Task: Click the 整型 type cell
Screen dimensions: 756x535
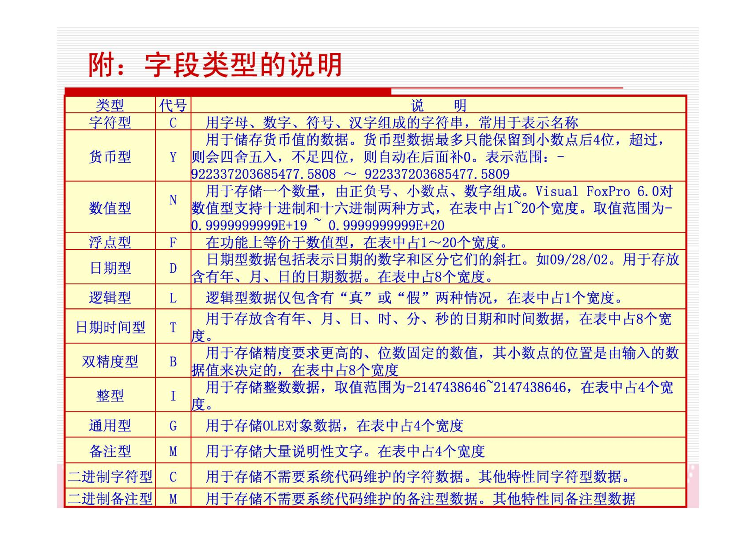Action: click(110, 395)
